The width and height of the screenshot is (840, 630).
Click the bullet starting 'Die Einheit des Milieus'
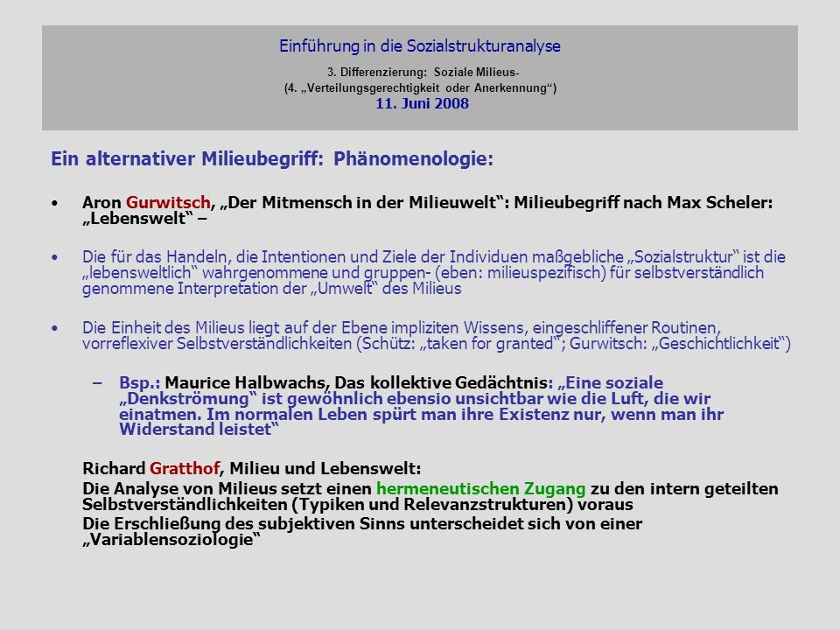tap(436, 335)
